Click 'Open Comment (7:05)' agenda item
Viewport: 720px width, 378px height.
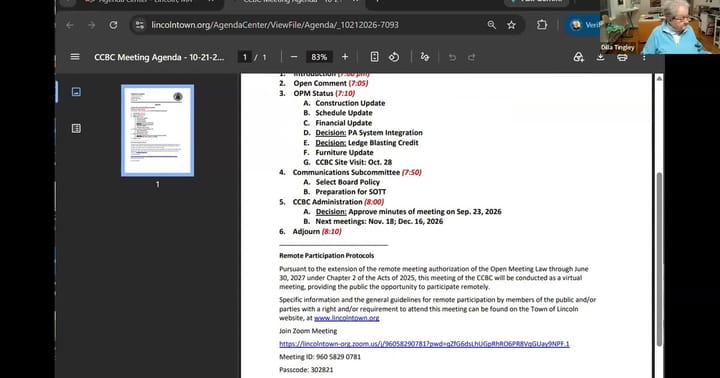pos(331,83)
